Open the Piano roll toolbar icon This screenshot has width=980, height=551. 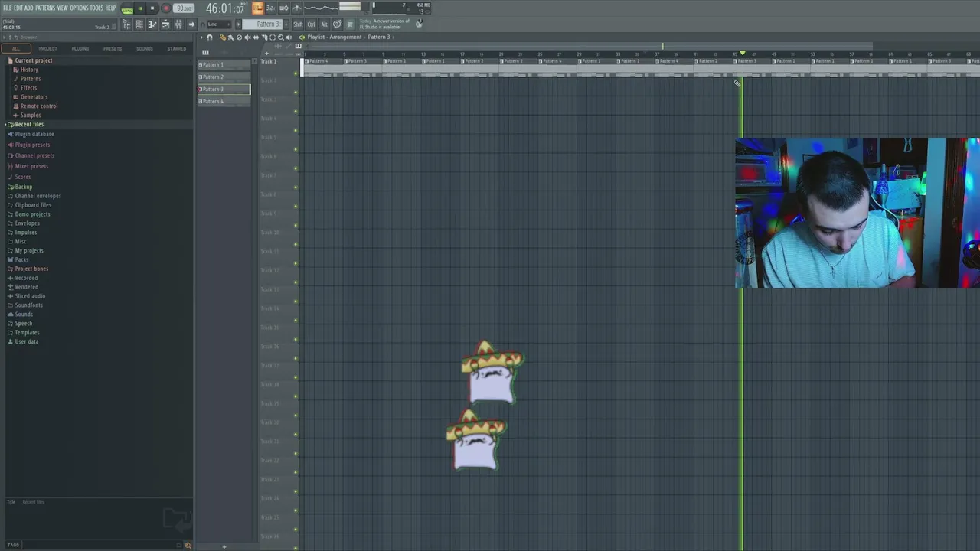pos(152,24)
